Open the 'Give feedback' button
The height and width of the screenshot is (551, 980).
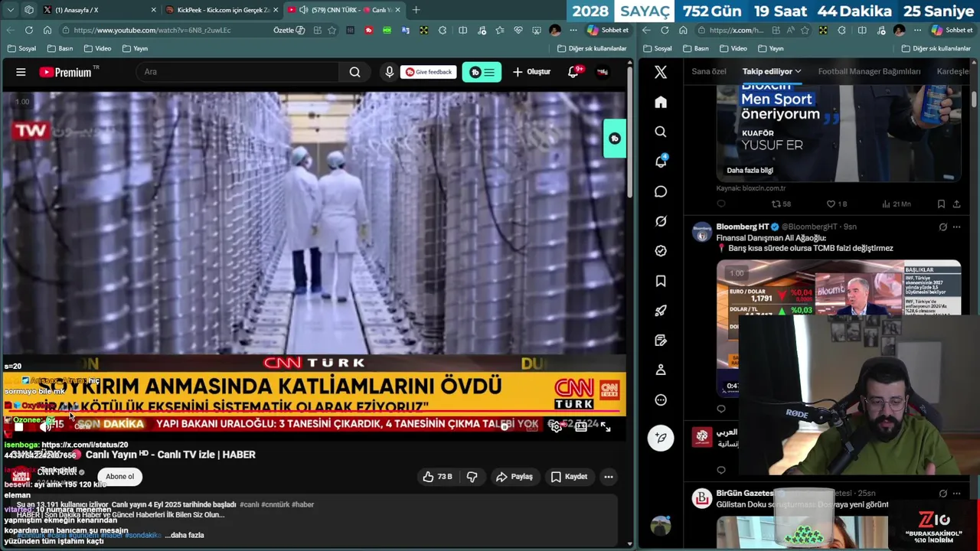coord(429,72)
